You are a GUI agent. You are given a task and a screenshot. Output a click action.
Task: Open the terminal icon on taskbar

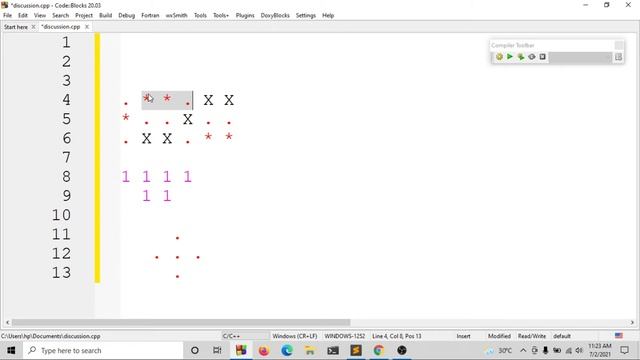tap(333, 350)
